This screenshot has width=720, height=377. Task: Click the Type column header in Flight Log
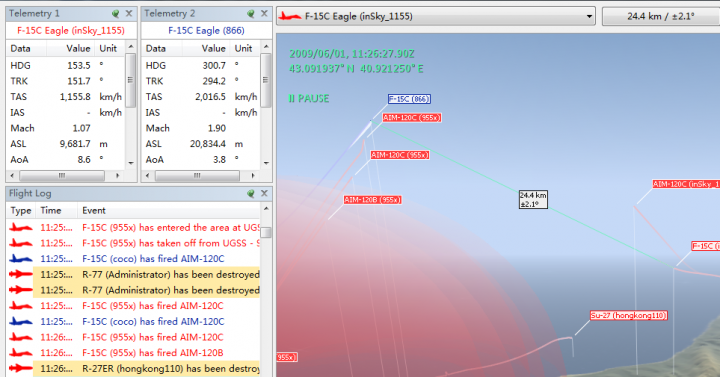(x=21, y=211)
